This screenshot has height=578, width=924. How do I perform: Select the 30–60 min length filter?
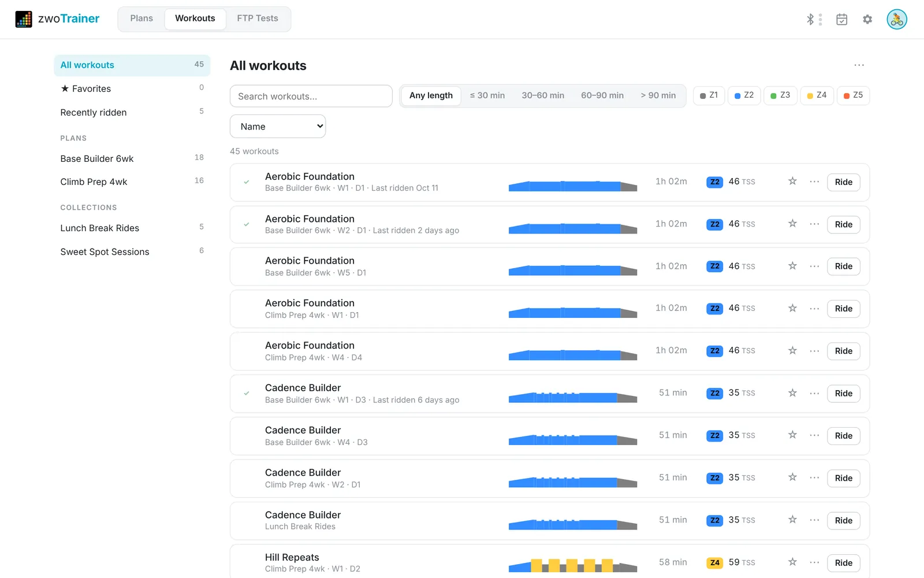click(x=543, y=95)
